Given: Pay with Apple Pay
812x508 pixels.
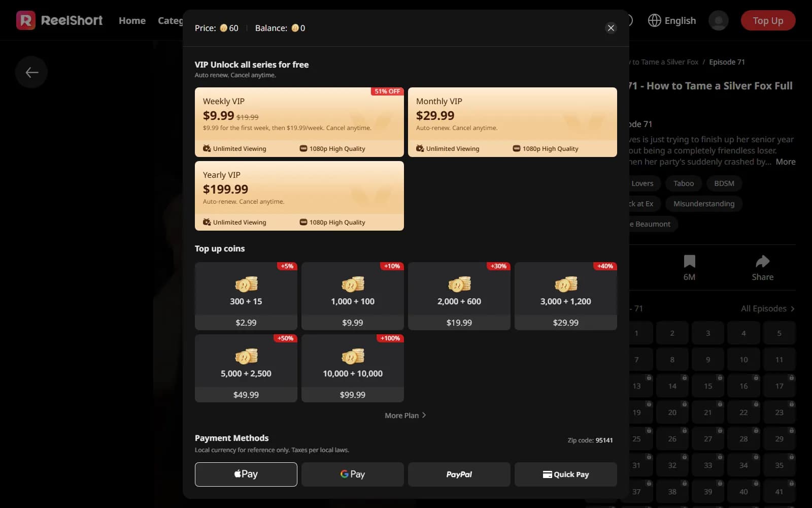Looking at the screenshot, I should [x=246, y=474].
